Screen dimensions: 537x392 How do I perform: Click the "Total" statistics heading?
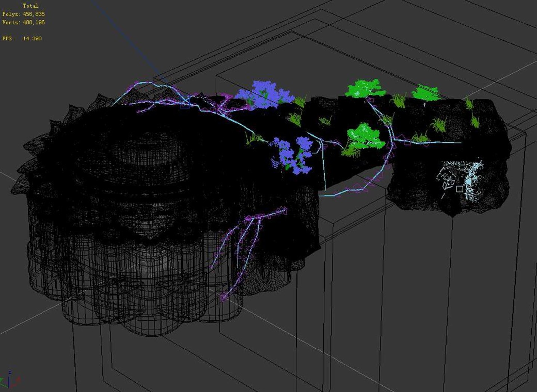(31, 6)
